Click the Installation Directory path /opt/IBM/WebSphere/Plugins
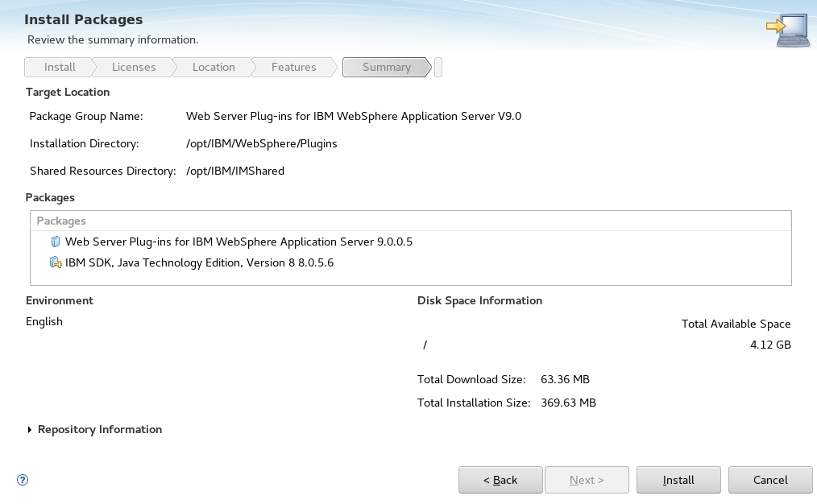Screen dimensions: 817x504 [x=262, y=143]
